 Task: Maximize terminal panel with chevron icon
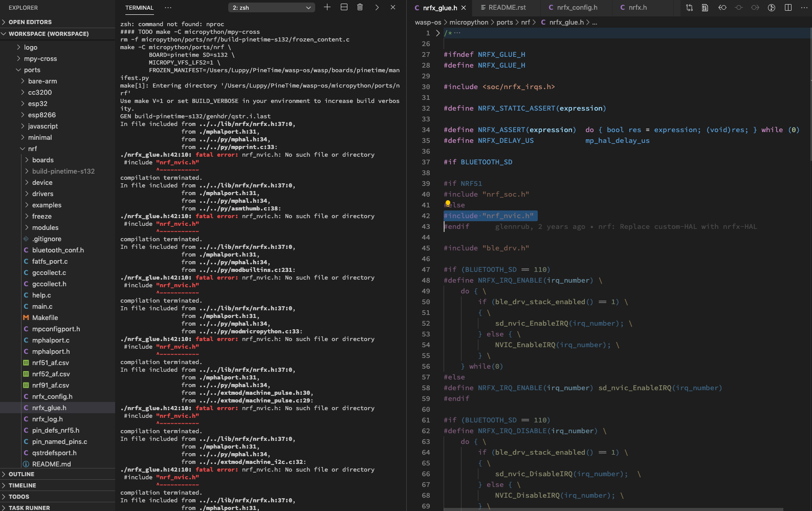point(377,7)
